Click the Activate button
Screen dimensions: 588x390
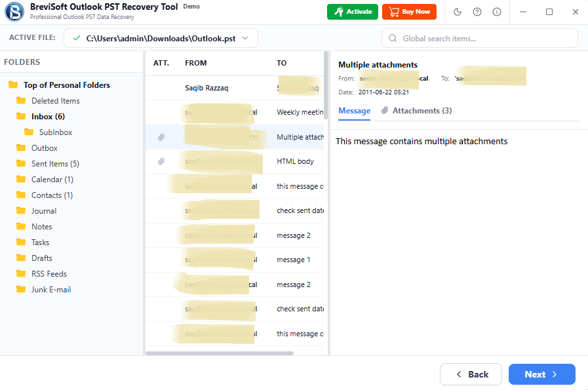tap(353, 12)
